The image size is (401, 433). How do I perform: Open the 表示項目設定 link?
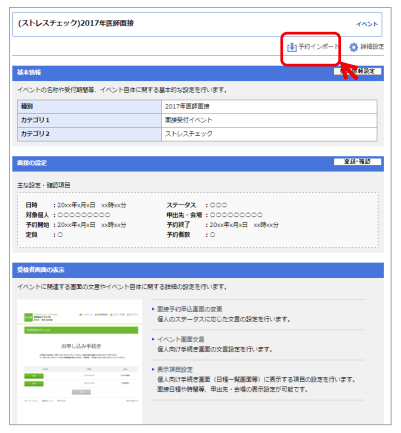coord(175,370)
